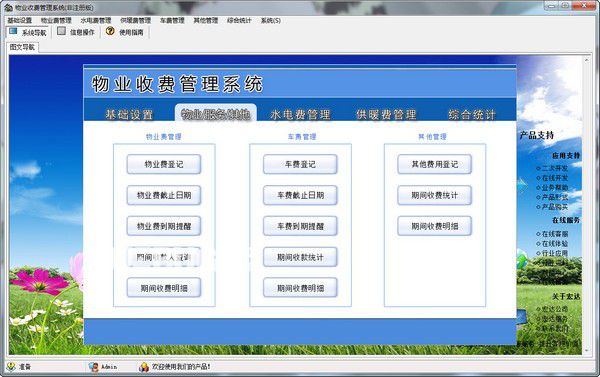Click the 产品支持 heading

(537, 135)
